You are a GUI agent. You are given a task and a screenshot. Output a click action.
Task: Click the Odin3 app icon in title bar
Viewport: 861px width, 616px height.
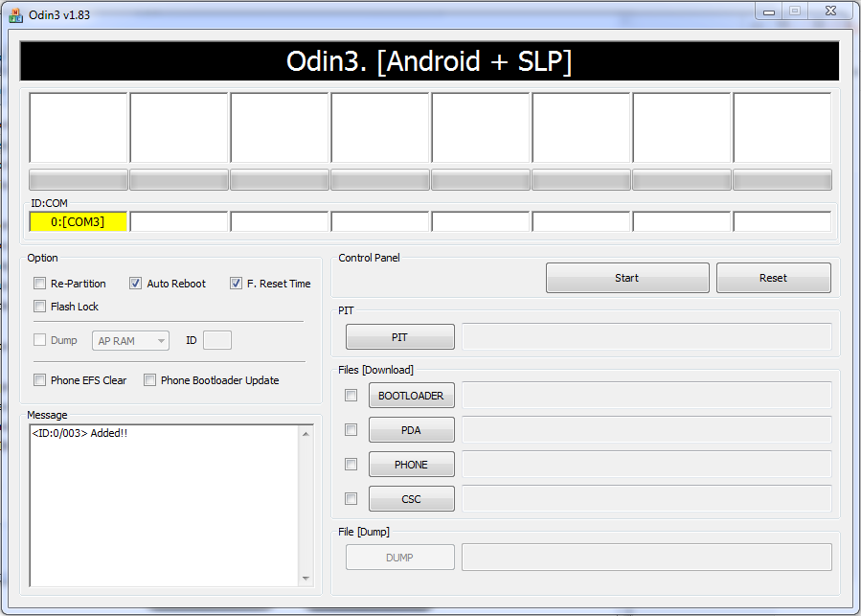[15, 14]
